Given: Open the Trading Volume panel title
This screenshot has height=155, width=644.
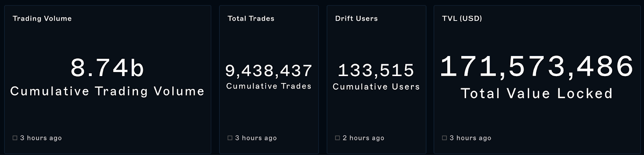Looking at the screenshot, I should pyautogui.click(x=42, y=19).
